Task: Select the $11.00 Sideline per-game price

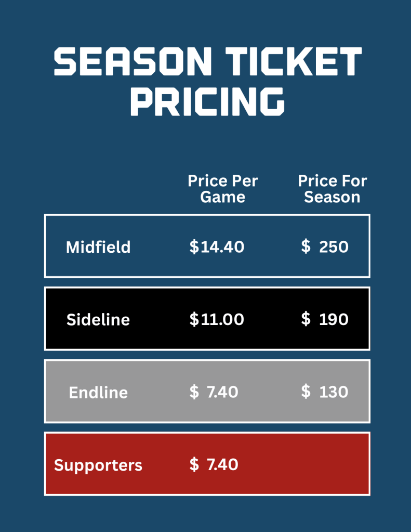Action: (x=217, y=319)
